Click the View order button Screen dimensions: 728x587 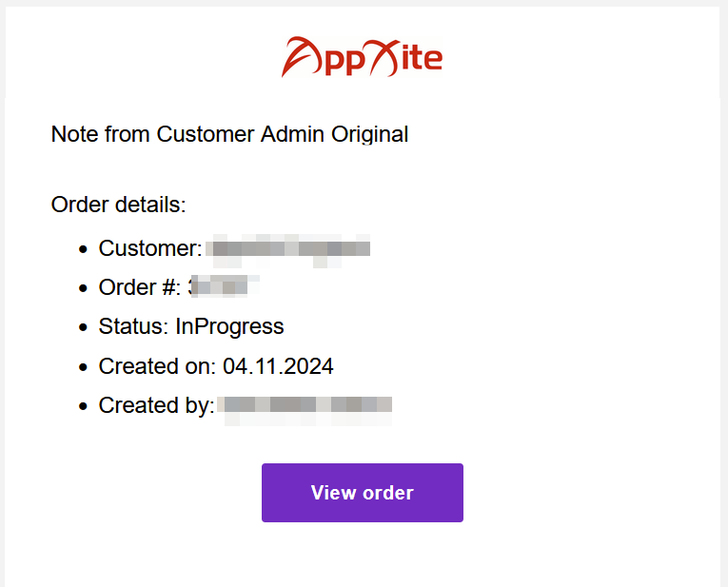(363, 492)
